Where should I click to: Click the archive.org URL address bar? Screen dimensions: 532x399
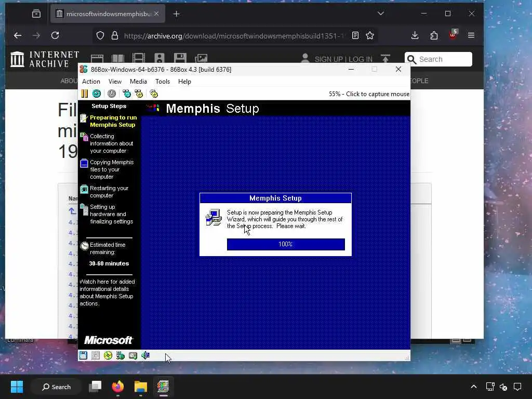tap(234, 36)
